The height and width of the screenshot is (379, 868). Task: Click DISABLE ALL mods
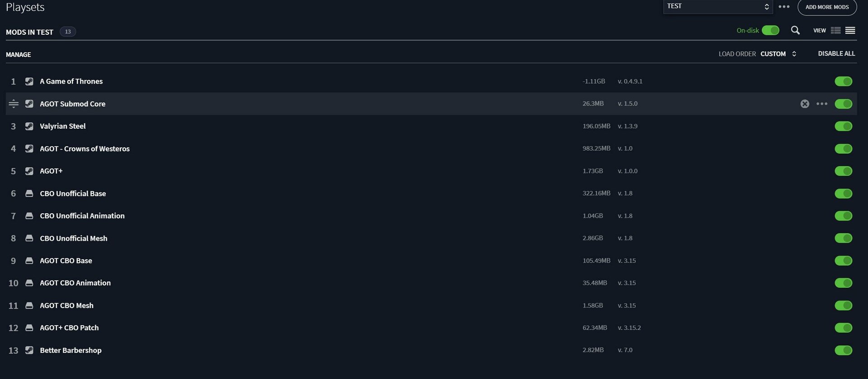(836, 54)
